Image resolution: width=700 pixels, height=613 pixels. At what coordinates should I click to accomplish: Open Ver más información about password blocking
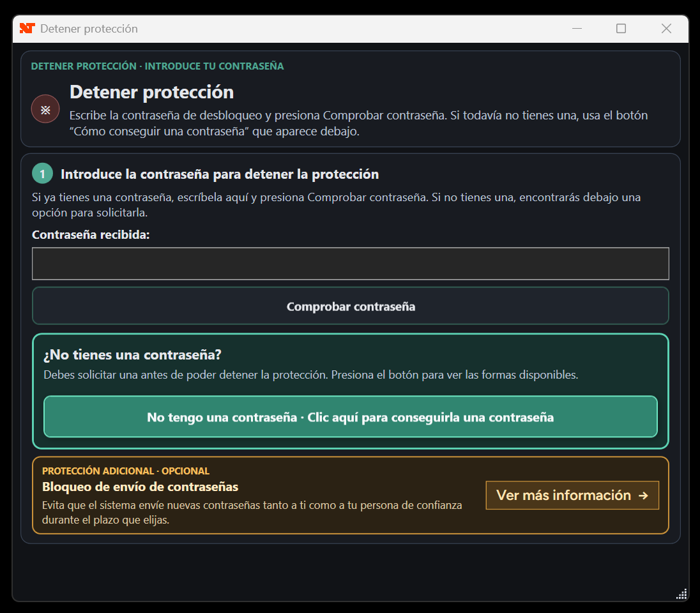pos(572,495)
